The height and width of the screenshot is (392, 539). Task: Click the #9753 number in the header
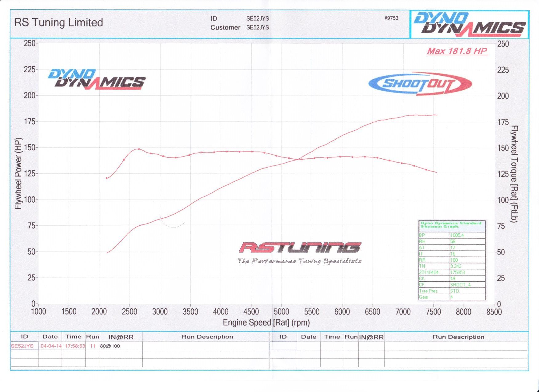[x=391, y=18]
